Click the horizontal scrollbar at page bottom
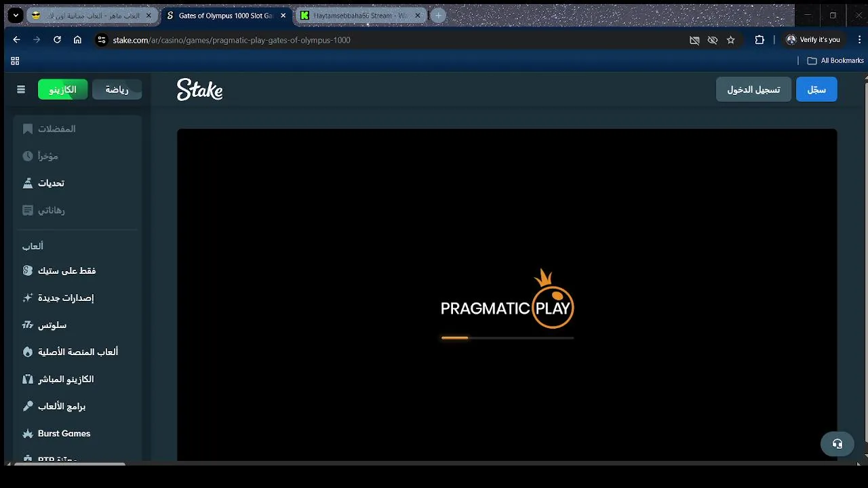The height and width of the screenshot is (488, 868). tap(70, 464)
